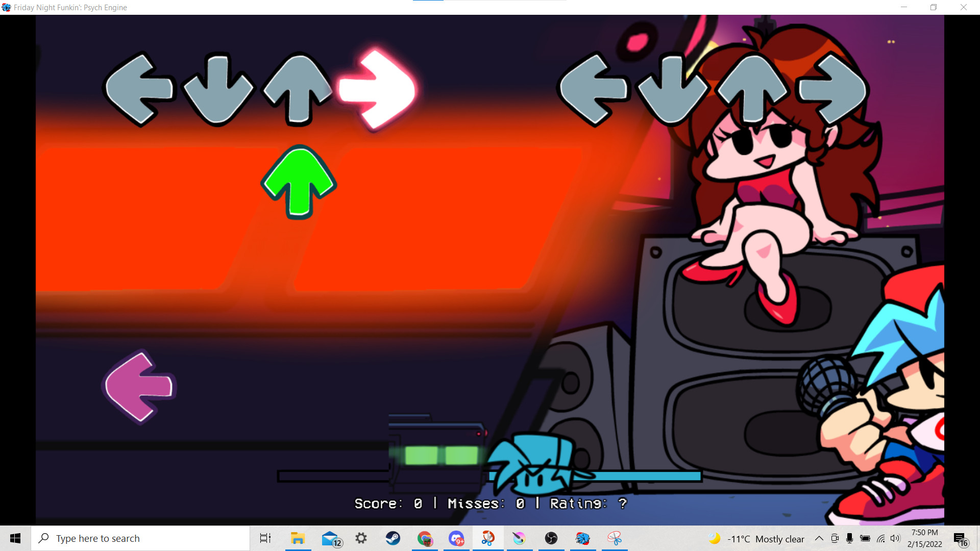The image size is (980, 551).
Task: Click the green up arrow note
Action: 299,182
